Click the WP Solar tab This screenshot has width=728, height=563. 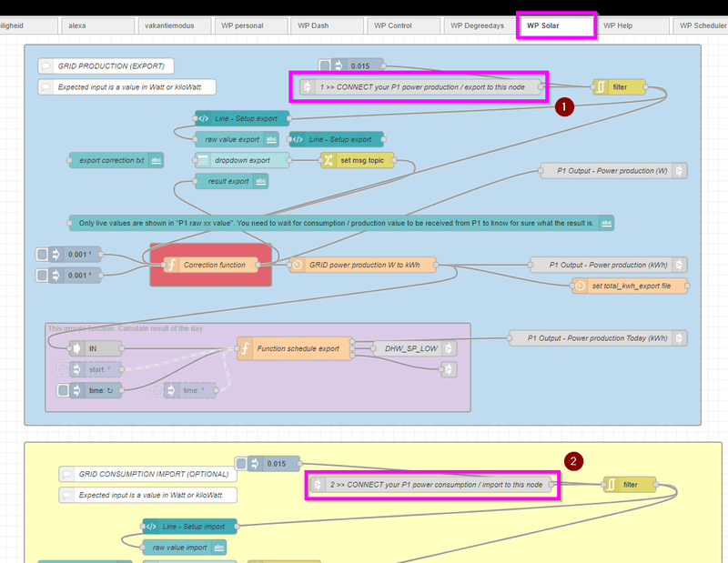tap(556, 25)
